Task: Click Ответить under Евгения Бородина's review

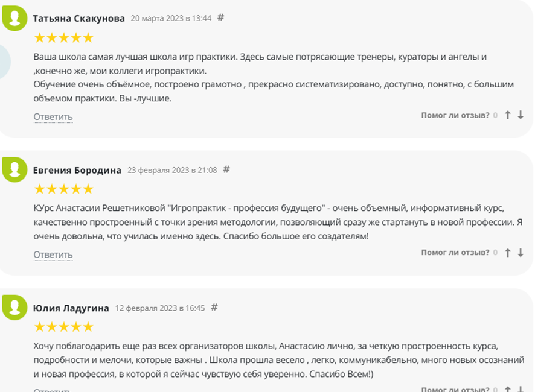Action: (x=53, y=254)
